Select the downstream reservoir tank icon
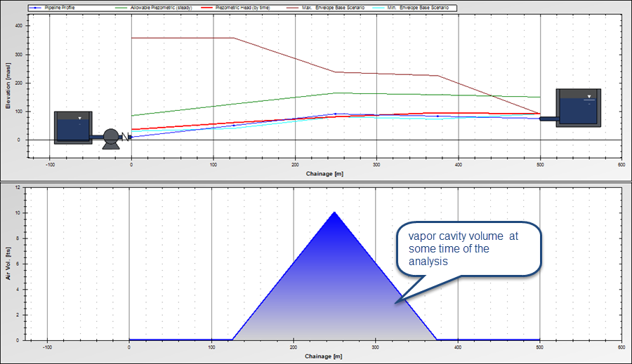632x364 pixels. tap(579, 107)
